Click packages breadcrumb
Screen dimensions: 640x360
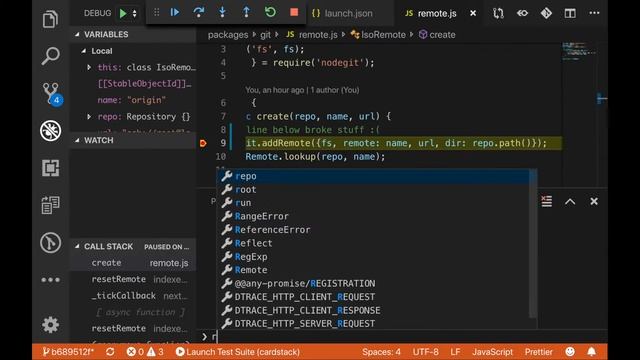[x=228, y=35]
